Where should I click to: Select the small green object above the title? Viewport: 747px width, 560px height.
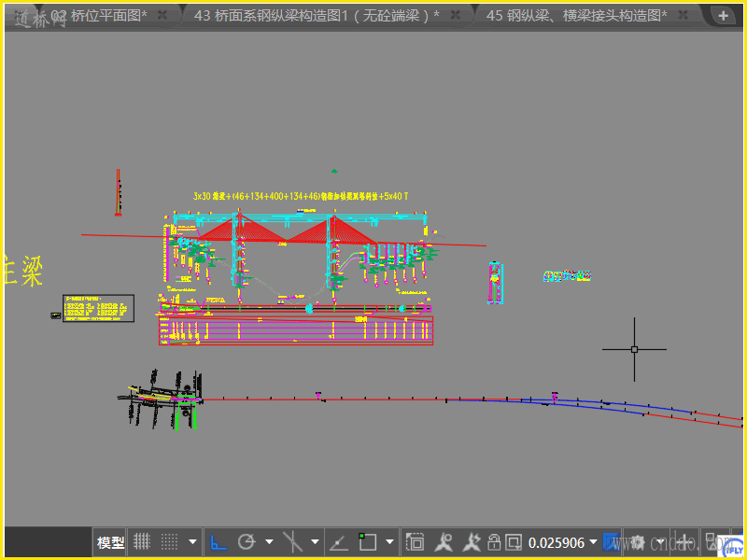[x=334, y=171]
